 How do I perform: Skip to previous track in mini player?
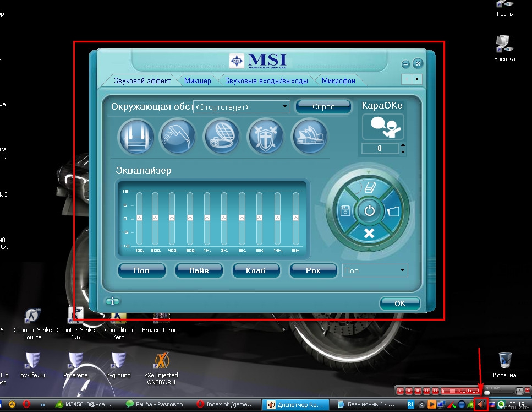pos(427,391)
